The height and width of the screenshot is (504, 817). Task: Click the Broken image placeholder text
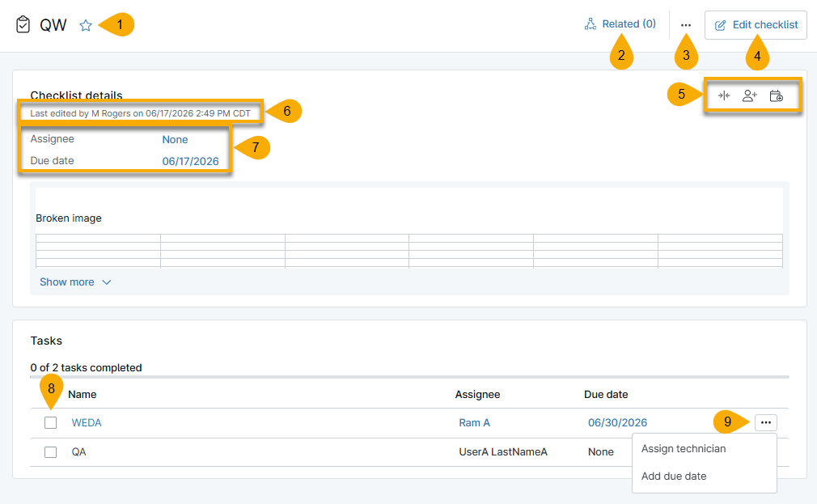point(69,218)
